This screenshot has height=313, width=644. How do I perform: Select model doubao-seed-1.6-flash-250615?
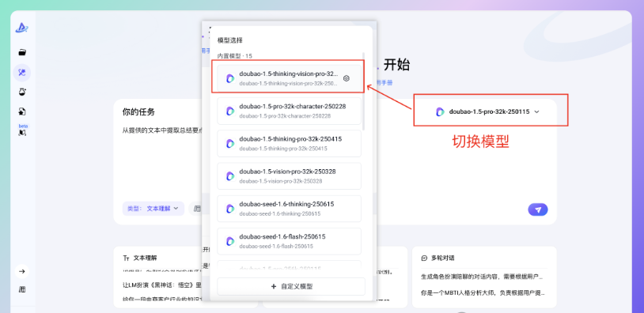click(x=289, y=241)
